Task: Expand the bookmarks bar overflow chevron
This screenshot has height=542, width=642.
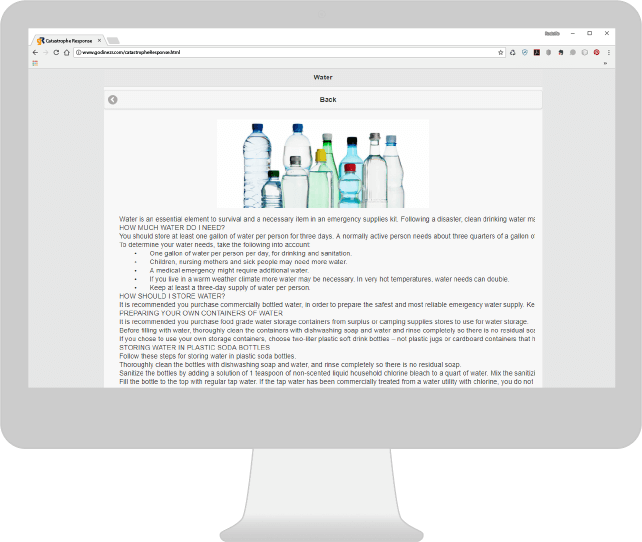Action: [605, 63]
